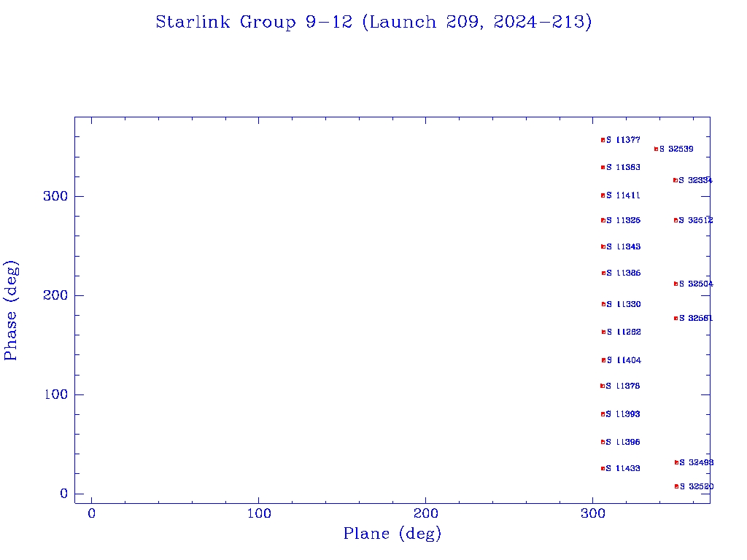
Task: Select the red marker for S 11433
Action: pos(603,468)
